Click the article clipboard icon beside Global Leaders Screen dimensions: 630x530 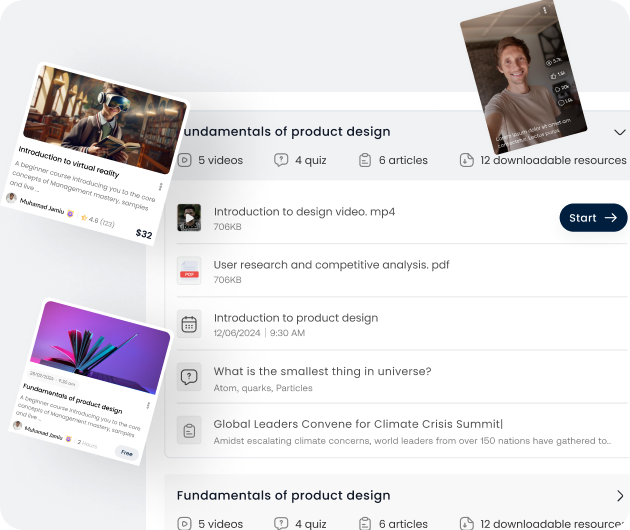(189, 430)
